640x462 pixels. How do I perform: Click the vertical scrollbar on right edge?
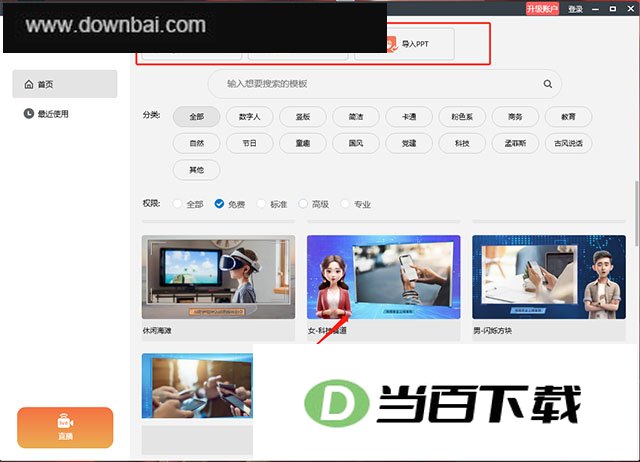pos(637,213)
